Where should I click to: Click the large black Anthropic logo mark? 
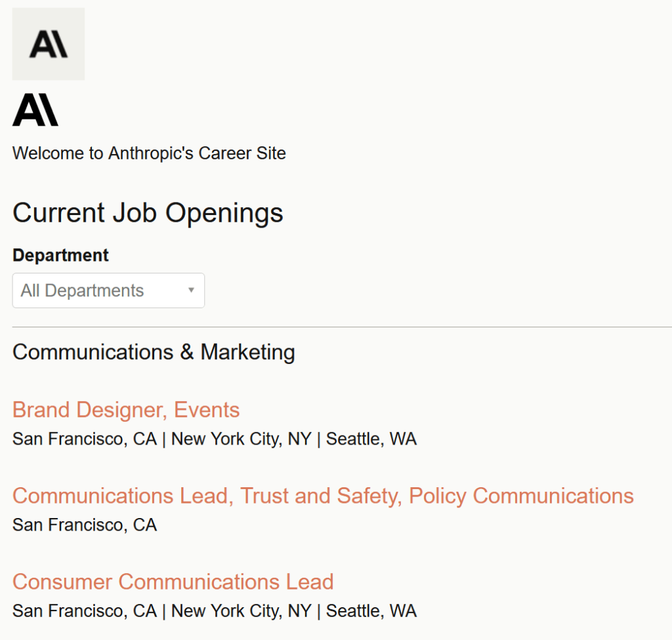35,110
